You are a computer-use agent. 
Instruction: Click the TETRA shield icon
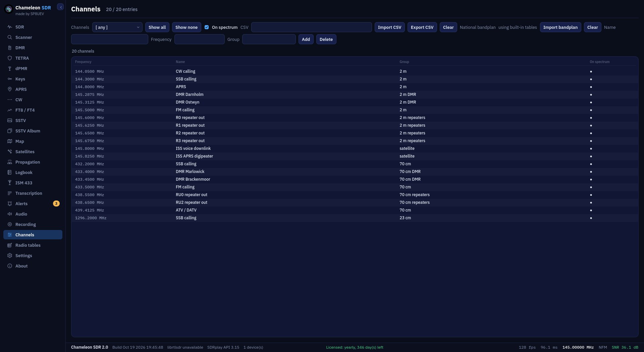10,58
